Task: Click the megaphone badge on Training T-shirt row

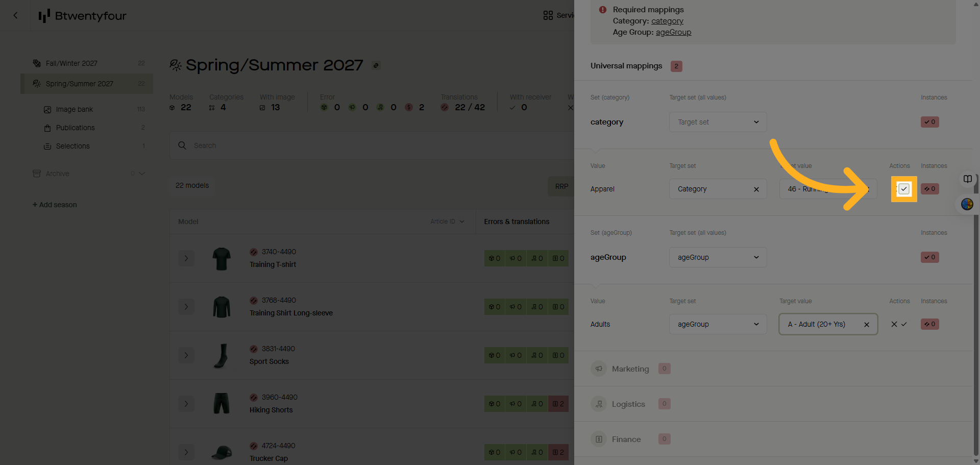Action: point(516,258)
